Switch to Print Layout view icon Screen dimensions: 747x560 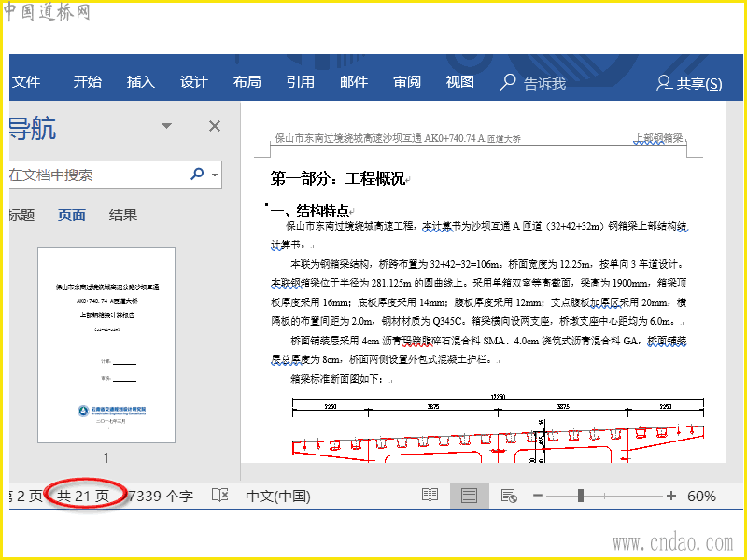point(469,496)
